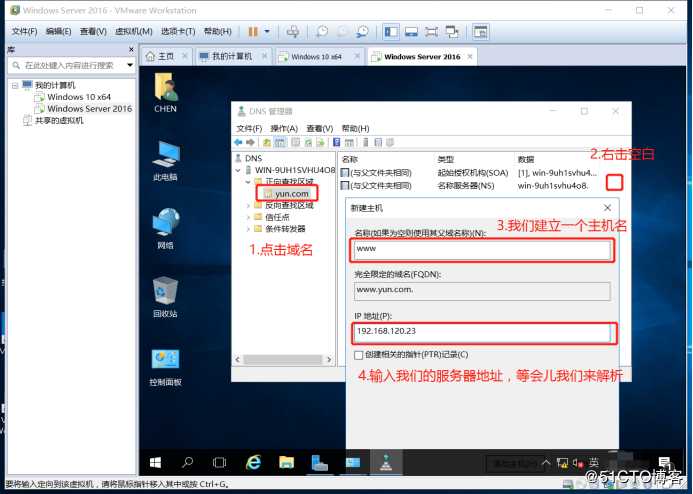Open the 控制面板 desktop icon
The height and width of the screenshot is (494, 693).
(x=165, y=368)
